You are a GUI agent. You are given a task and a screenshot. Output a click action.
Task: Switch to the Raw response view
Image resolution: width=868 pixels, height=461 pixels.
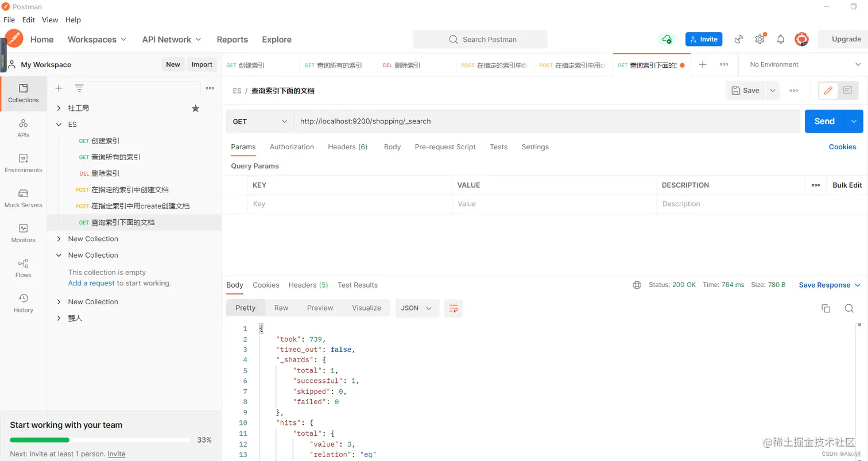click(x=281, y=308)
